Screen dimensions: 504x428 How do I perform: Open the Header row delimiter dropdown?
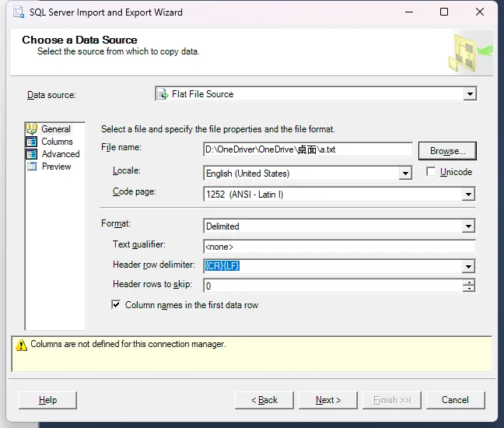tap(468, 266)
